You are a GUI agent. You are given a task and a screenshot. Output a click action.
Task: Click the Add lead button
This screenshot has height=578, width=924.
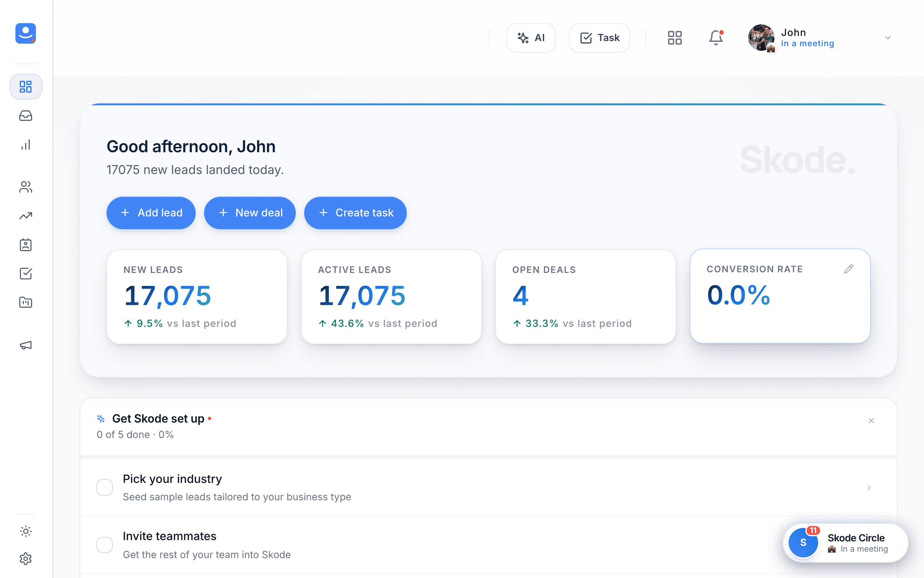pyautogui.click(x=151, y=213)
